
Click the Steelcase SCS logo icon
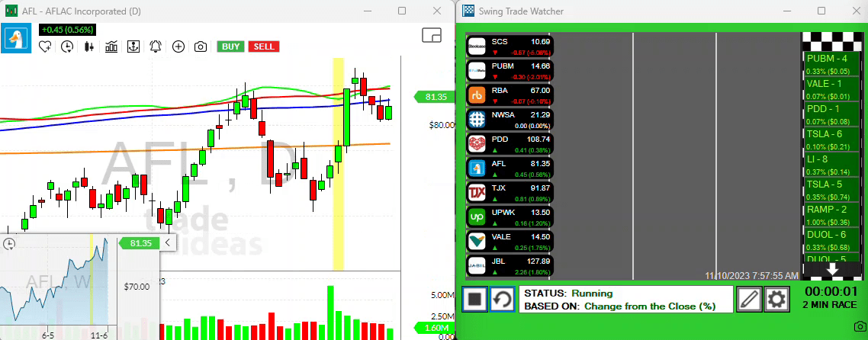coord(477,47)
